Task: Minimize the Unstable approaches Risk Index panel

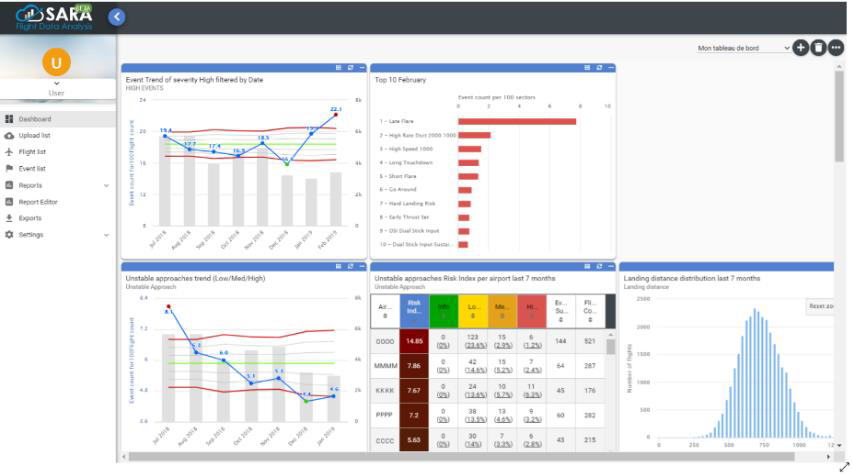Action: [x=609, y=266]
